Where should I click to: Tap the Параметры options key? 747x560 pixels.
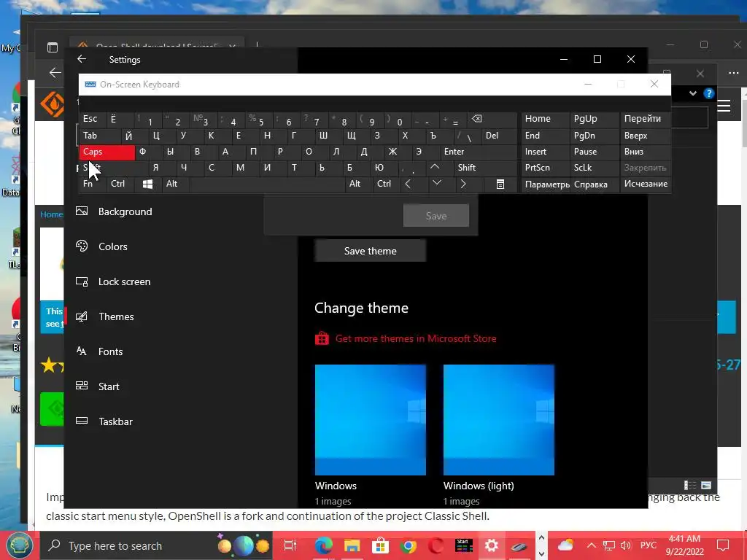click(x=545, y=184)
